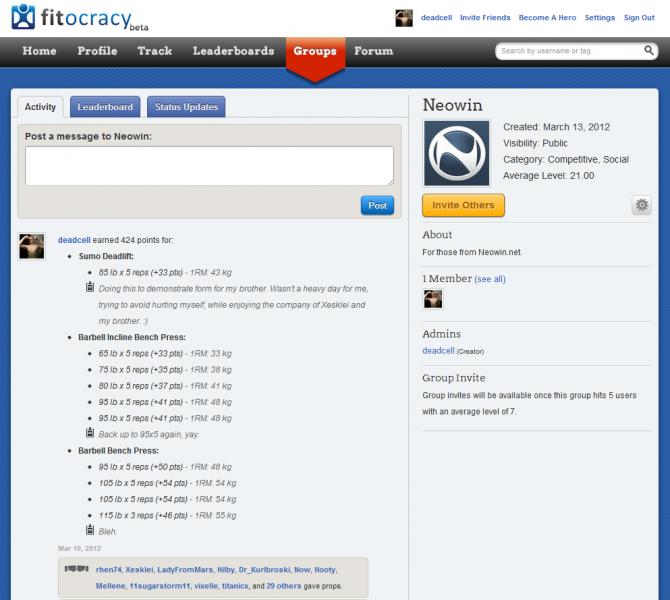This screenshot has height=600, width=670.
Task: Click the Become A Hero link
Action: 547,18
